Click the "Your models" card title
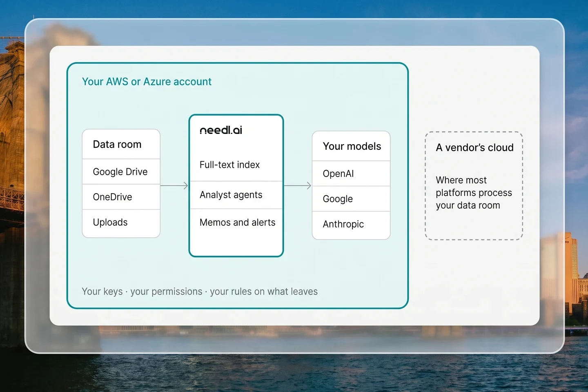 point(352,146)
